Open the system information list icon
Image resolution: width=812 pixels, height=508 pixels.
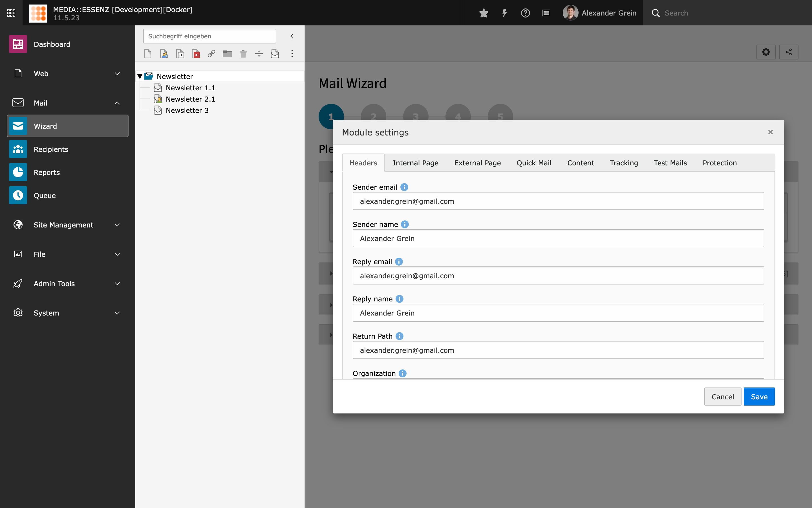[x=546, y=13]
